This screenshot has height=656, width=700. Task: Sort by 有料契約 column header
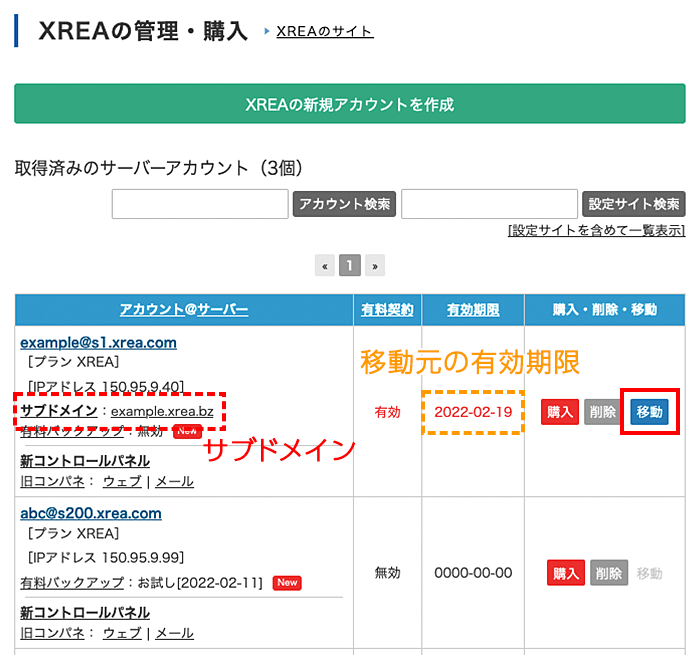coord(387,310)
